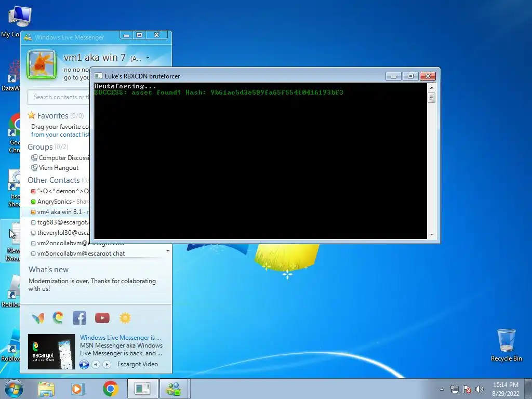Open the Action Center flag icon
Image resolution: width=532 pixels, height=399 pixels.
tap(467, 389)
